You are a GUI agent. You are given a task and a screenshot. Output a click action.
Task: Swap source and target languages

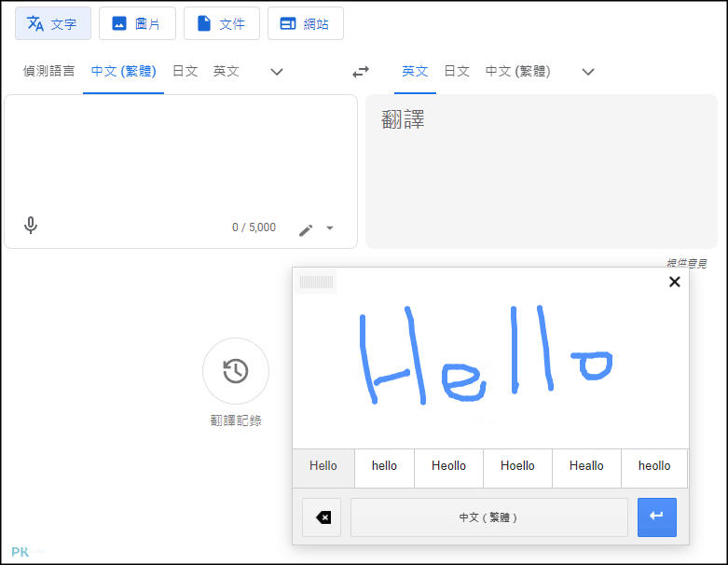(x=361, y=72)
